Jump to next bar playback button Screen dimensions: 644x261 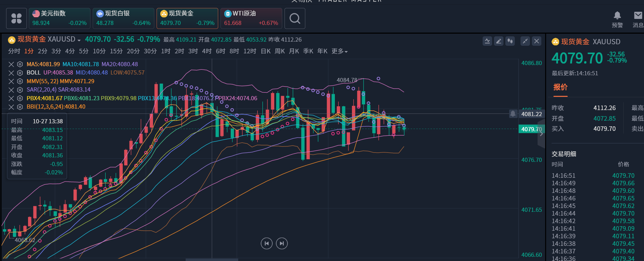282,243
